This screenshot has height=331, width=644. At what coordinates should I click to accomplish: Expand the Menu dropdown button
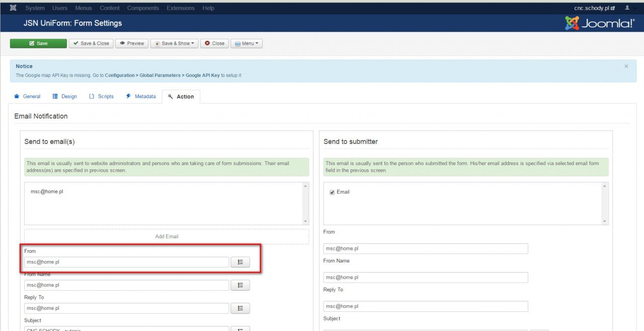pos(247,43)
